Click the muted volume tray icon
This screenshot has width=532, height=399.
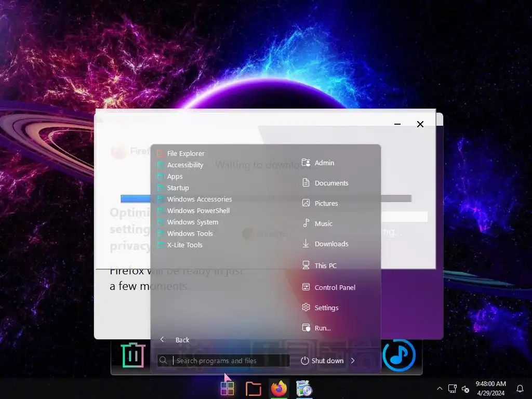click(x=465, y=389)
